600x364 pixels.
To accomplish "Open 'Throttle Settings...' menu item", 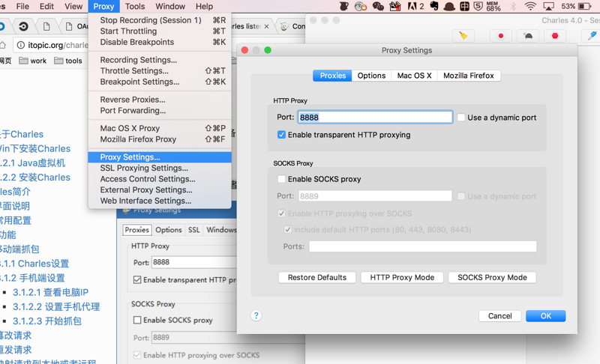I will [160, 70].
